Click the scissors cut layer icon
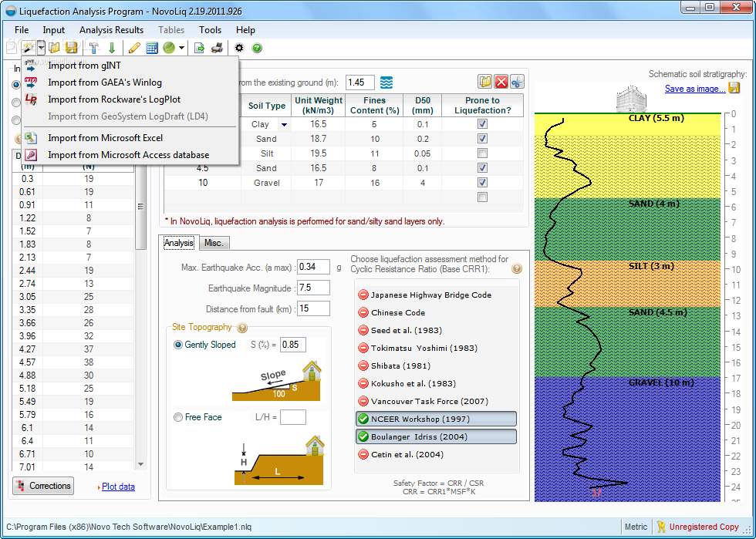 coord(517,82)
